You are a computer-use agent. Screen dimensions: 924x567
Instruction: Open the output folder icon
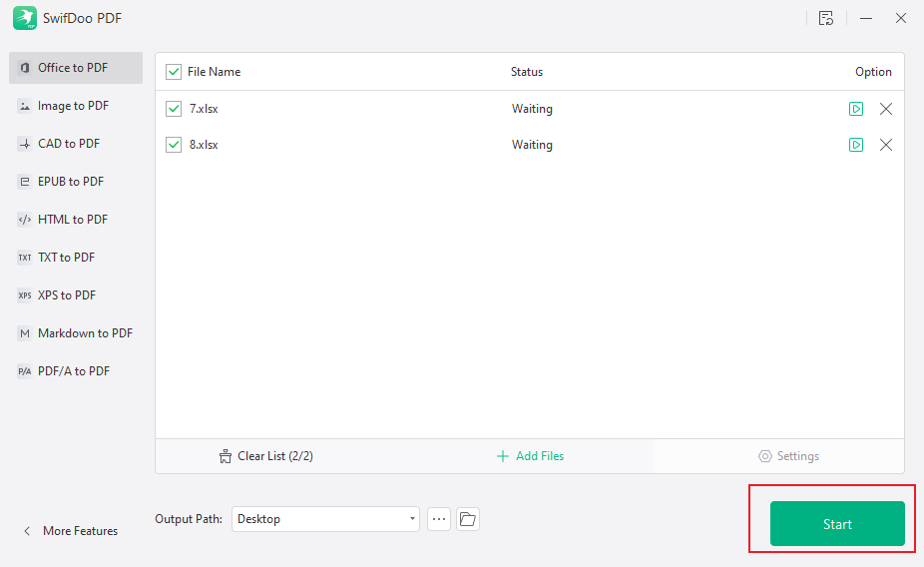click(468, 519)
